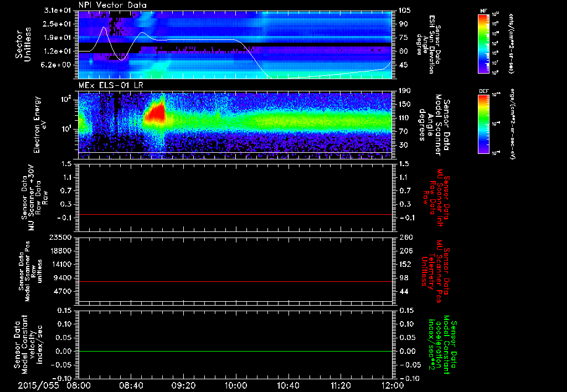Click the 260 telemetry tick value
The width and height of the screenshot is (567, 392).
(x=405, y=237)
